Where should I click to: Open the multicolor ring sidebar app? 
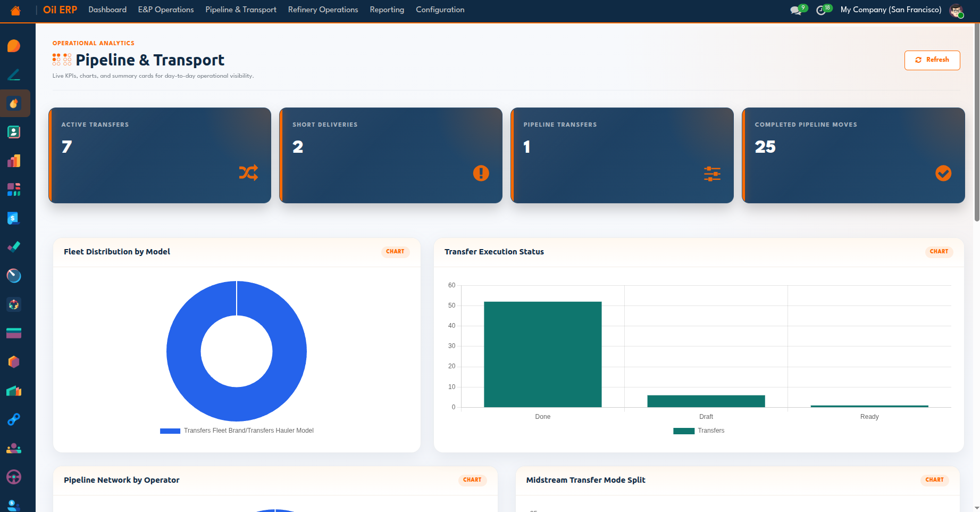coord(14,304)
